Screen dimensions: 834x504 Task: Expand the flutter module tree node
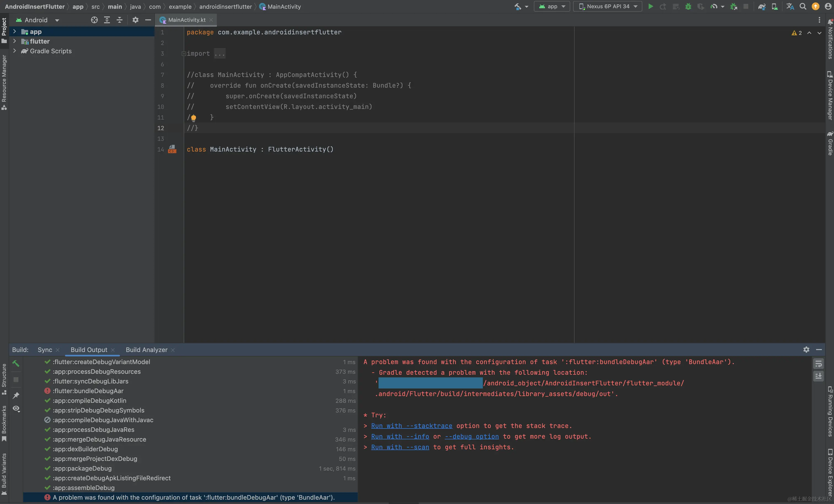click(x=15, y=41)
